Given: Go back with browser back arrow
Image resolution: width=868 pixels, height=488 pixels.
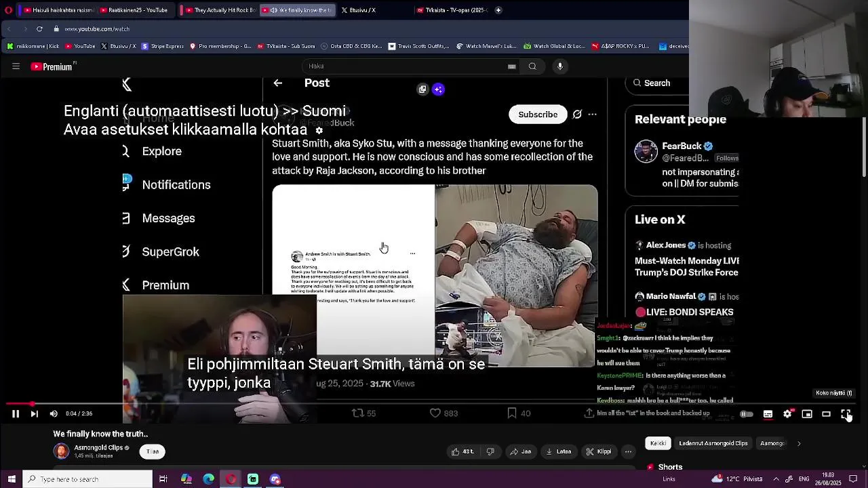Looking at the screenshot, I should 10,29.
